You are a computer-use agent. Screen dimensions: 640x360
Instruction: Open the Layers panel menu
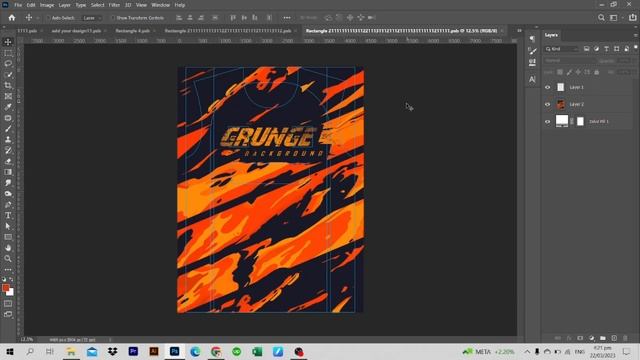(636, 35)
